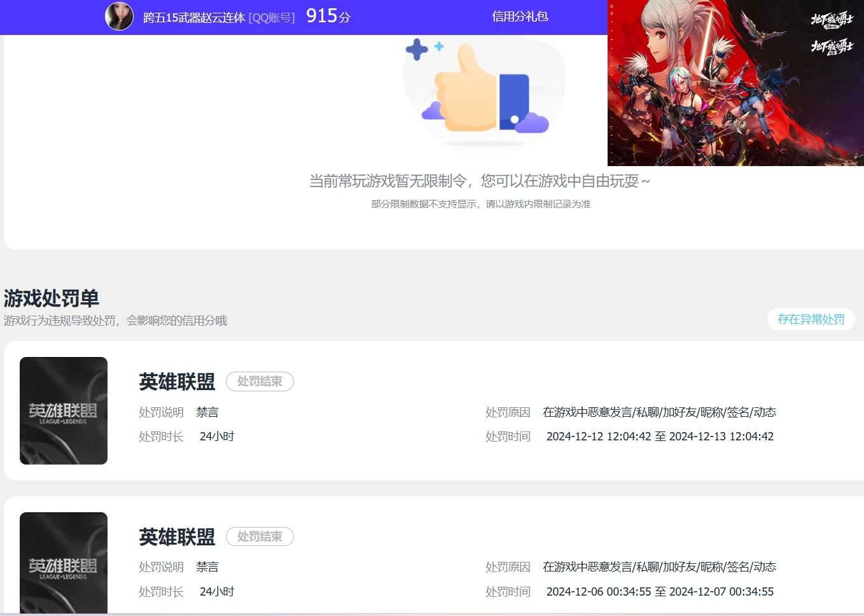Image resolution: width=864 pixels, height=616 pixels.
Task: Click penalty time 2024-12-12 12:04:42 至 2024-12-13
Action: [x=660, y=437]
